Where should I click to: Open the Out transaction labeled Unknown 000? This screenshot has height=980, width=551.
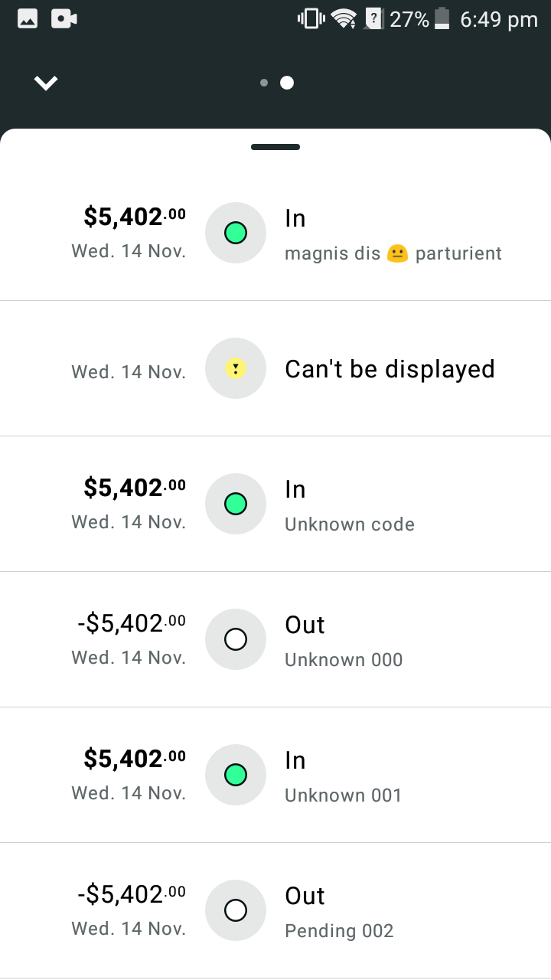point(344,641)
